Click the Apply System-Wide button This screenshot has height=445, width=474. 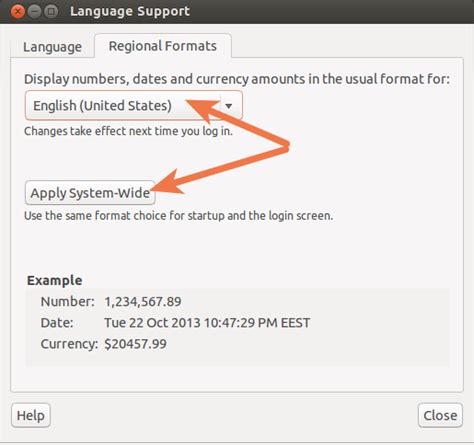[x=90, y=193]
